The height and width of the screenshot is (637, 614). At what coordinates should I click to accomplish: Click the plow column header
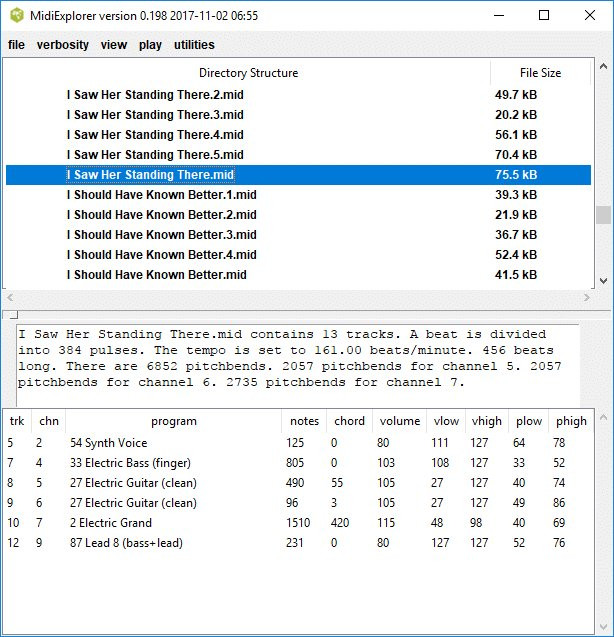click(x=529, y=421)
